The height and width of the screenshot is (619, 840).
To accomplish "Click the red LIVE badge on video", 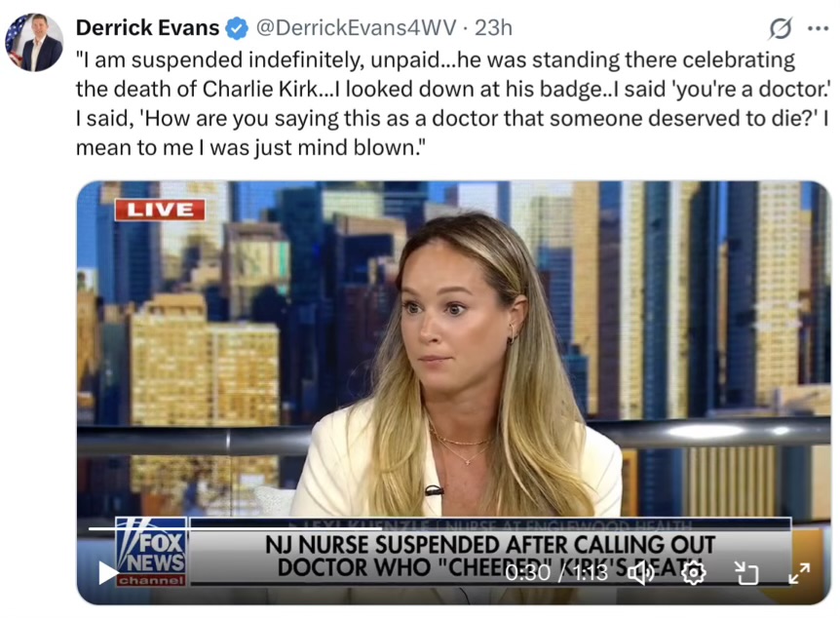I will 160,210.
